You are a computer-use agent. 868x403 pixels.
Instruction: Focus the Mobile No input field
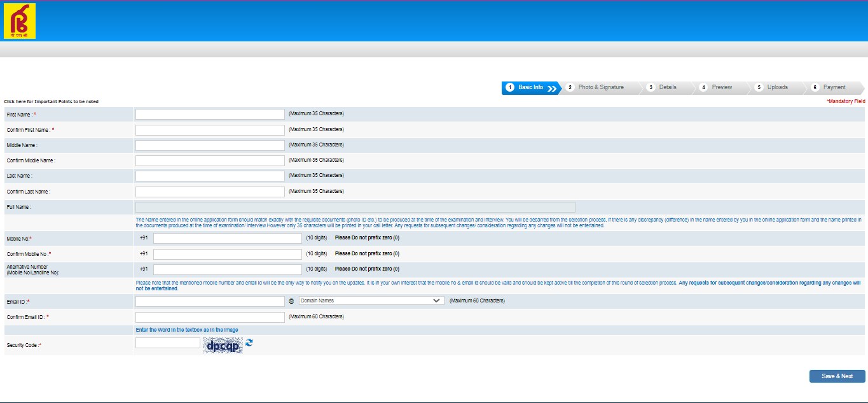coord(227,238)
